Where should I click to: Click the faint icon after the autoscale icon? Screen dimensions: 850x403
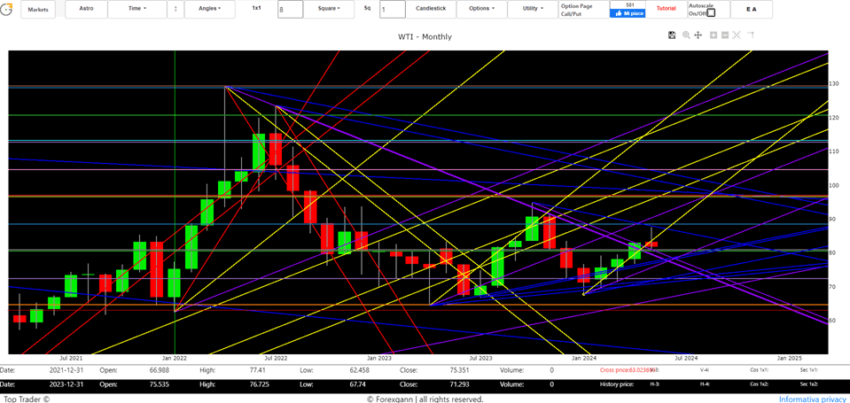tap(751, 35)
